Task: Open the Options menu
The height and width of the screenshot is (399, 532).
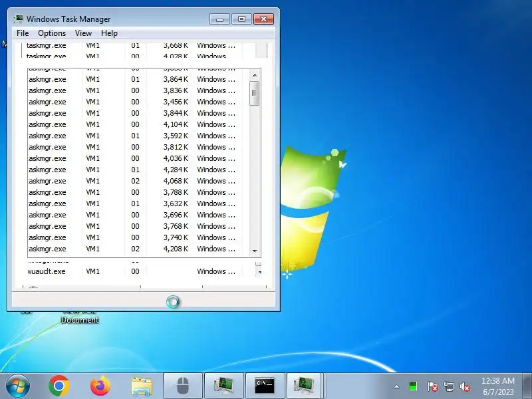Action: 52,33
